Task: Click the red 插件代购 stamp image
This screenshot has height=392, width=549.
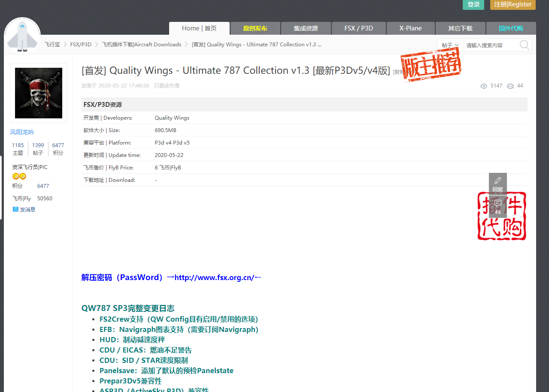Action: (502, 216)
